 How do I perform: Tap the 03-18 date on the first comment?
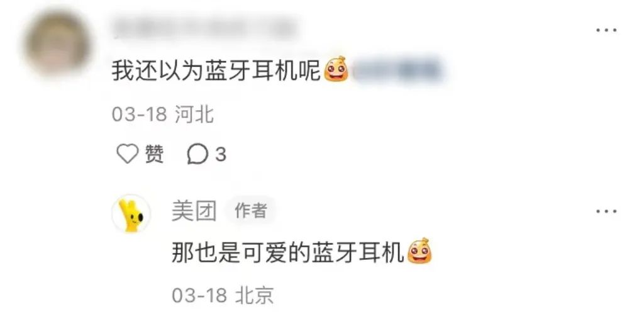coord(139,115)
